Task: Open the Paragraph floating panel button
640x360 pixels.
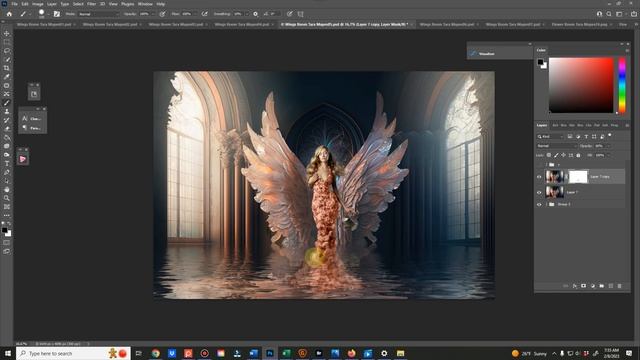Action: [32, 128]
